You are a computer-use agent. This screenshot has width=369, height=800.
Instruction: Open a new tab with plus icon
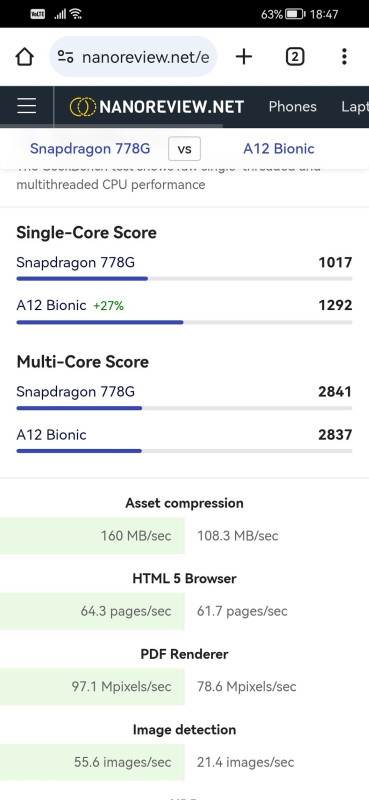click(244, 57)
